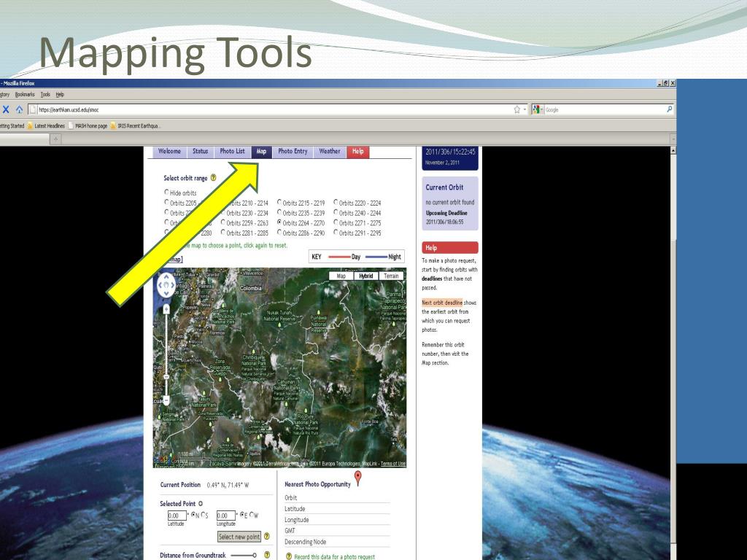Open the Google search engine selector icon
Image resolution: width=747 pixels, height=560 pixels.
coord(536,109)
